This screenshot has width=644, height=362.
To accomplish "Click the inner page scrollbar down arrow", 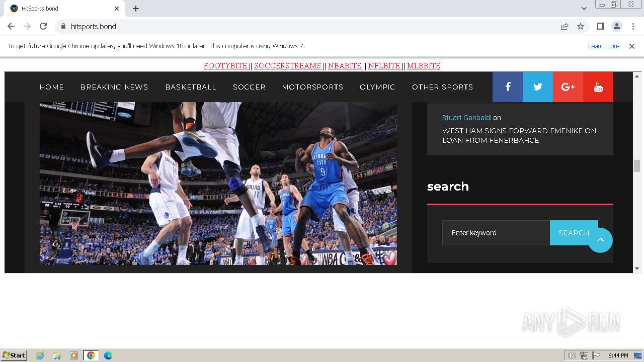I will (x=637, y=268).
